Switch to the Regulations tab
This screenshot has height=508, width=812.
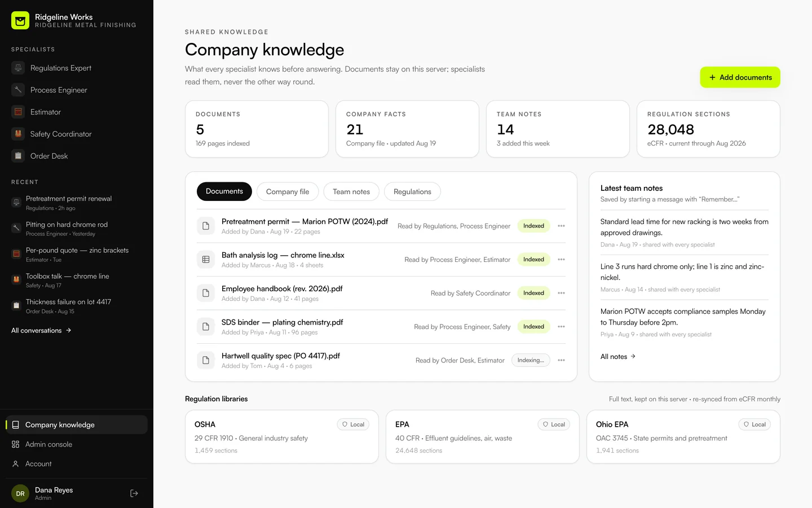(412, 191)
